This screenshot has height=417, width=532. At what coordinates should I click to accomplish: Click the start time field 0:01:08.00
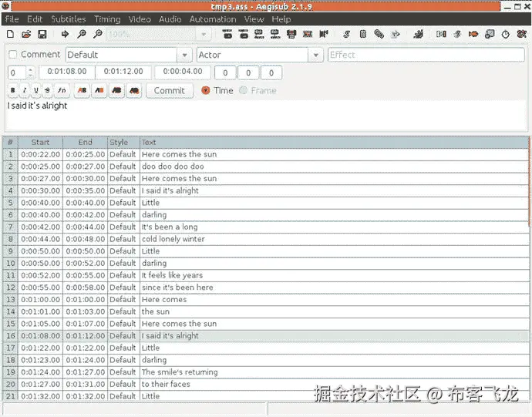point(66,72)
